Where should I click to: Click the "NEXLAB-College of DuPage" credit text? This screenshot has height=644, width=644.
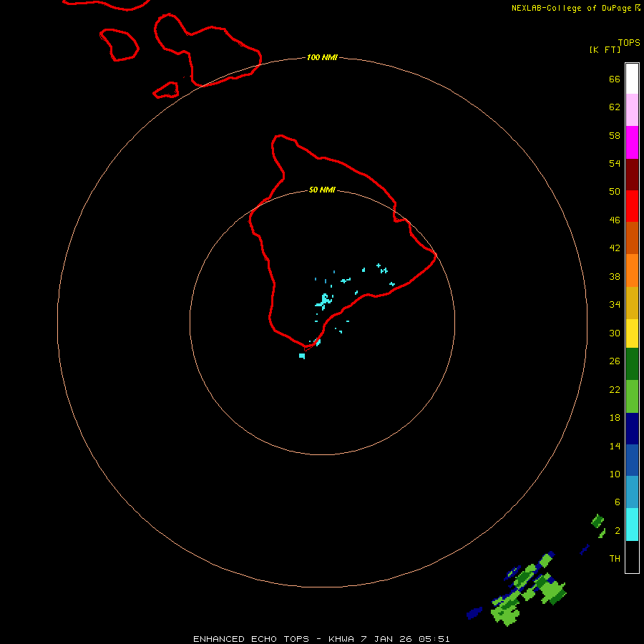click(x=571, y=8)
